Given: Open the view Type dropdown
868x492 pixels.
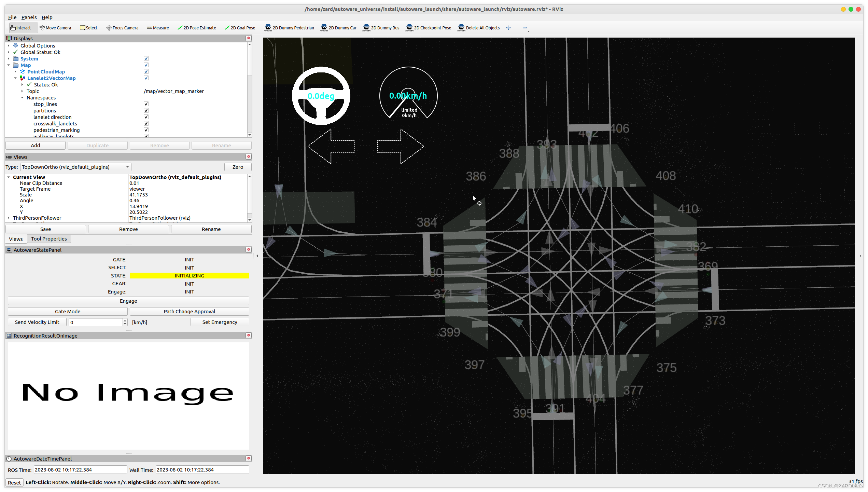Looking at the screenshot, I should tap(75, 167).
